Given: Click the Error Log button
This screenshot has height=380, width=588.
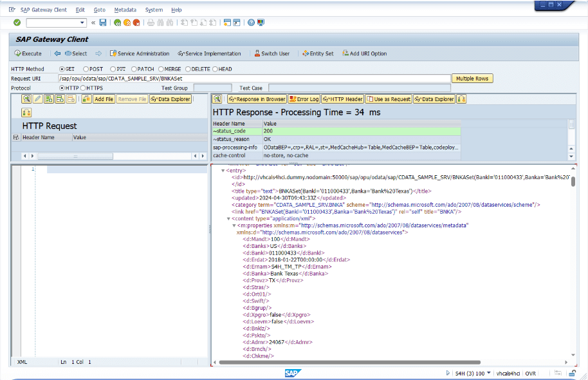Looking at the screenshot, I should [304, 99].
